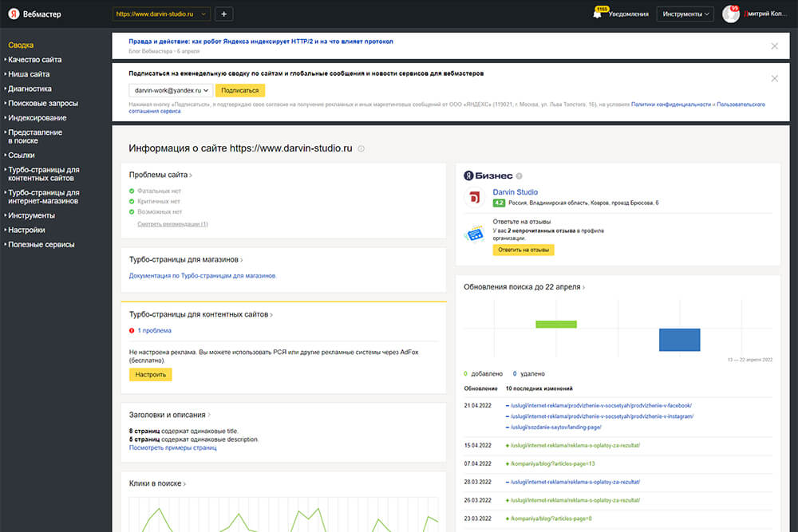Screen dimensions: 798x532
Task: Click green check next to Фатальных нет
Action: [x=132, y=191]
